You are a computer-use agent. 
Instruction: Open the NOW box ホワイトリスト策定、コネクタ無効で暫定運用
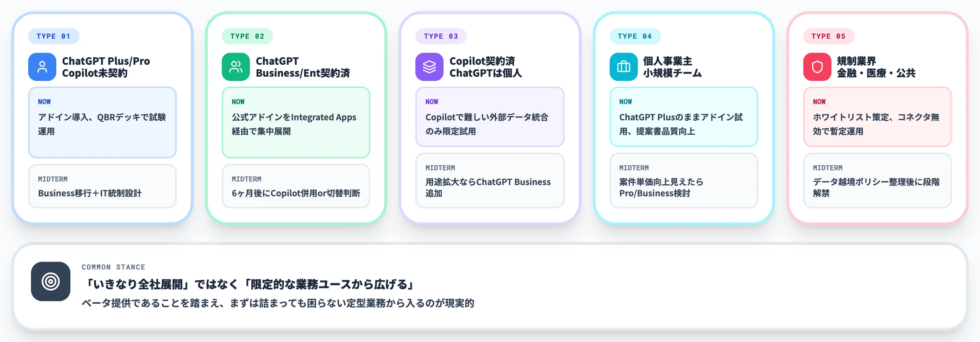[877, 117]
